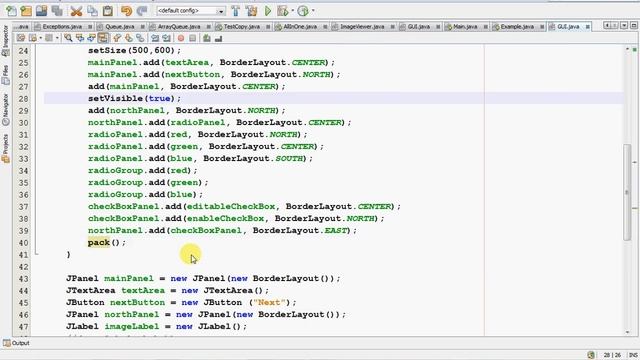640x360 pixels.
Task: Click the Copy toolbar icon
Action: tap(92, 11)
